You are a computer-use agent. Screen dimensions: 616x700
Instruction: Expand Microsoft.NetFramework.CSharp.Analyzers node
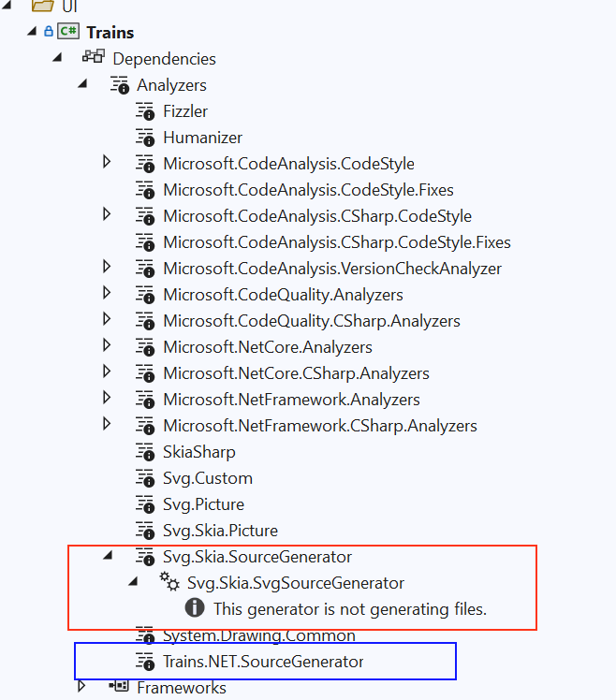[x=107, y=424]
